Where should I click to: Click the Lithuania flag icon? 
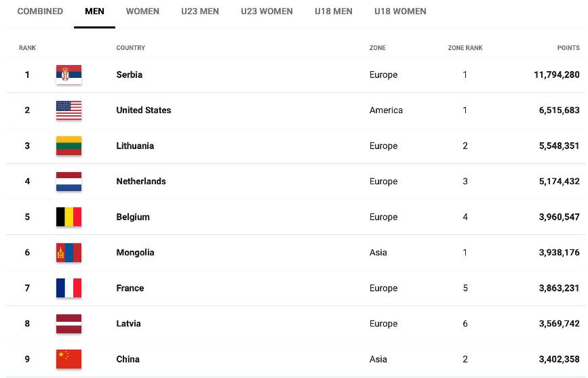click(x=68, y=146)
